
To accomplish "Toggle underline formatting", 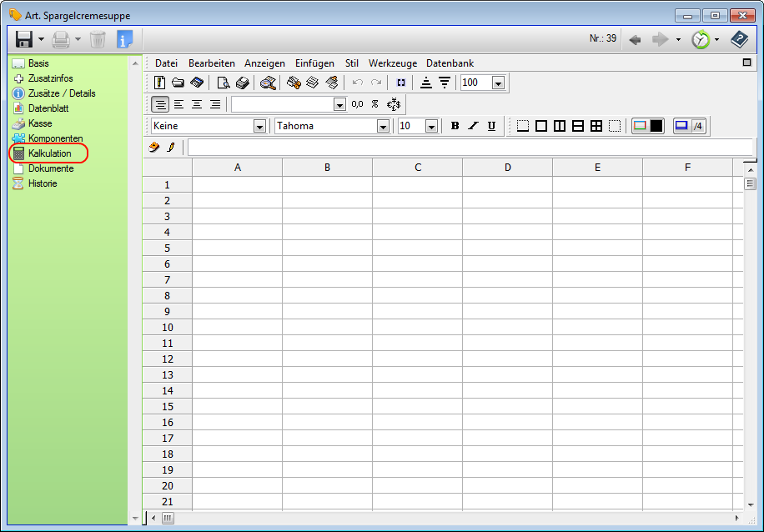I will pos(491,126).
